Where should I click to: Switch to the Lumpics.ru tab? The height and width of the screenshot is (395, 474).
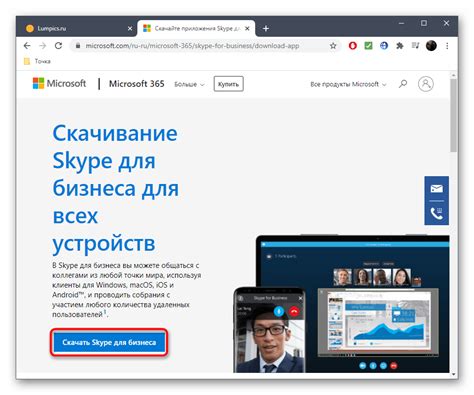[77, 29]
